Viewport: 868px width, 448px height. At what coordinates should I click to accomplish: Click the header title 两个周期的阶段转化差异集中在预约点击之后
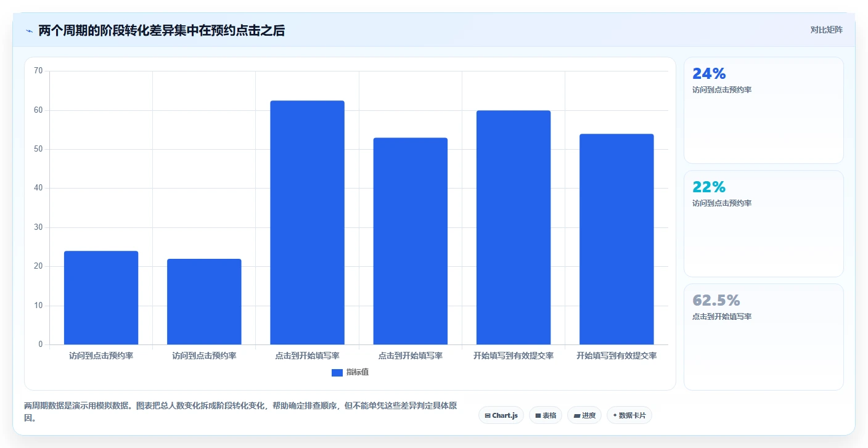tap(162, 31)
